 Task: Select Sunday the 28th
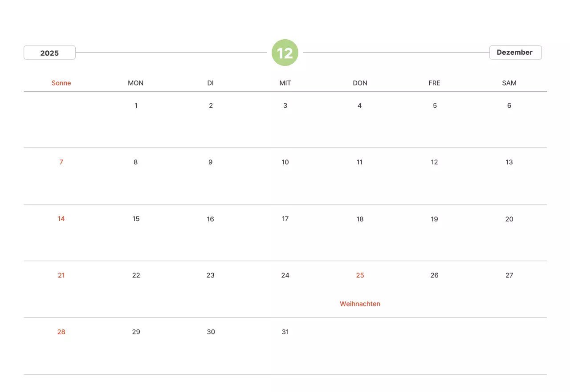point(61,332)
